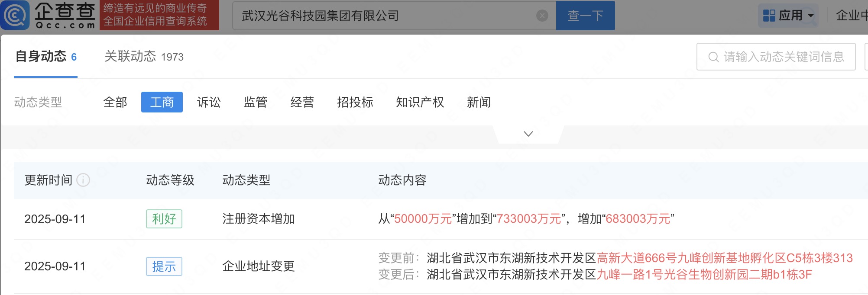Click the magnifier icon in keyword search
Screen dimensions: 868x295
(x=713, y=57)
